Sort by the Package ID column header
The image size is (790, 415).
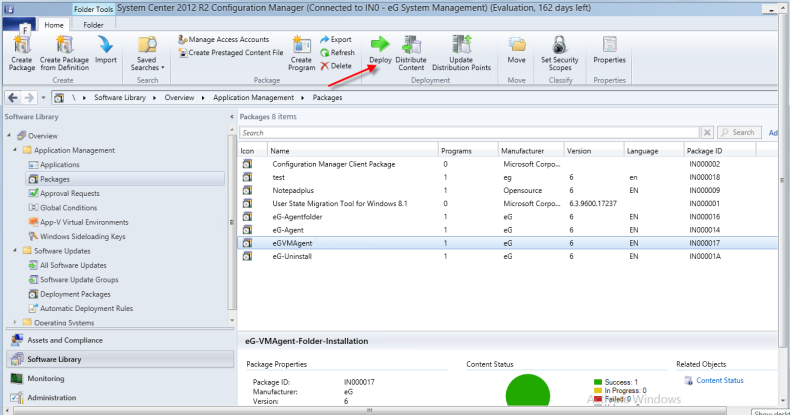point(720,151)
